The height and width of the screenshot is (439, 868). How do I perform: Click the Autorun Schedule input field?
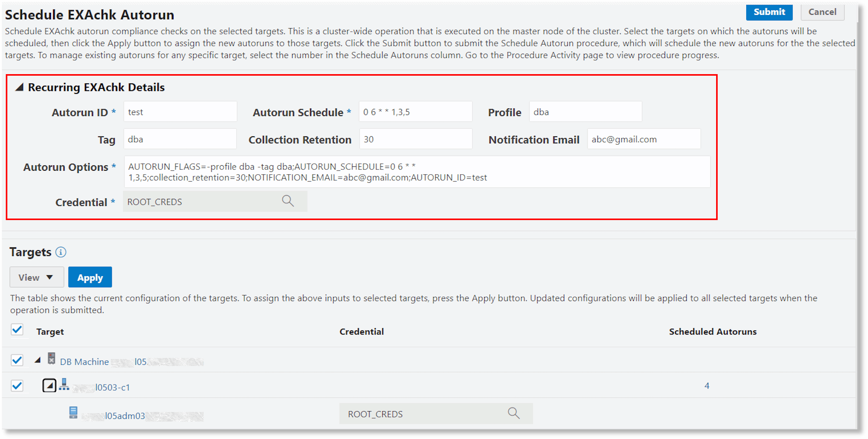(415, 112)
